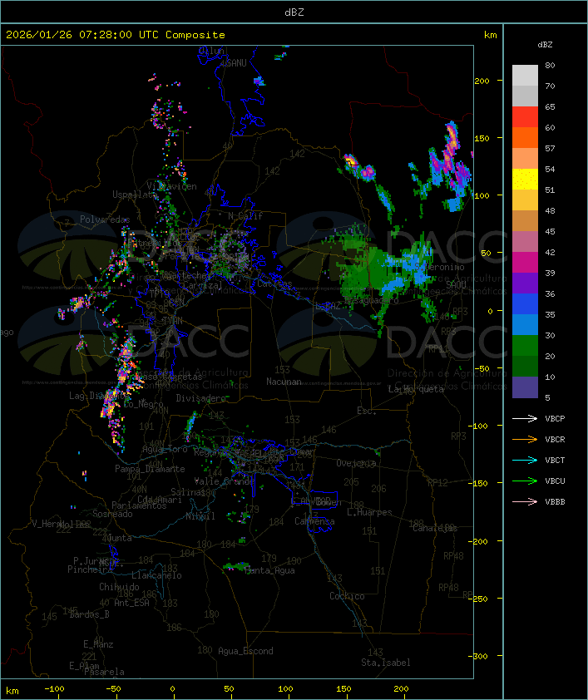Click the 80 value on the dBZ legend

[x=550, y=65]
